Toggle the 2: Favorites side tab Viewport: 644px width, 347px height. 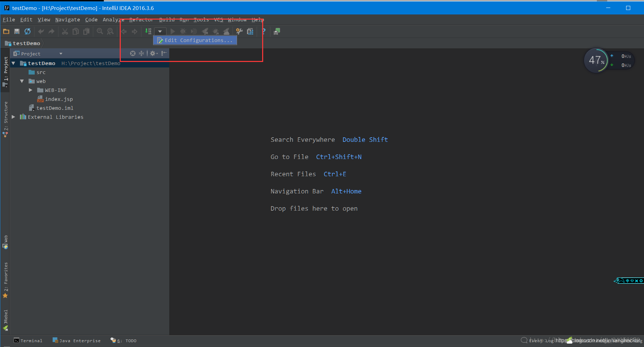coord(5,280)
